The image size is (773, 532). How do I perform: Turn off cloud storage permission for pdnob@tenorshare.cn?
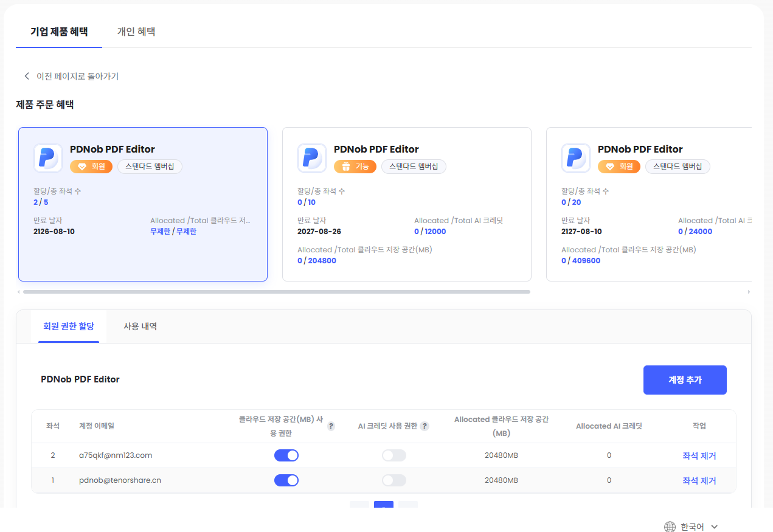286,480
